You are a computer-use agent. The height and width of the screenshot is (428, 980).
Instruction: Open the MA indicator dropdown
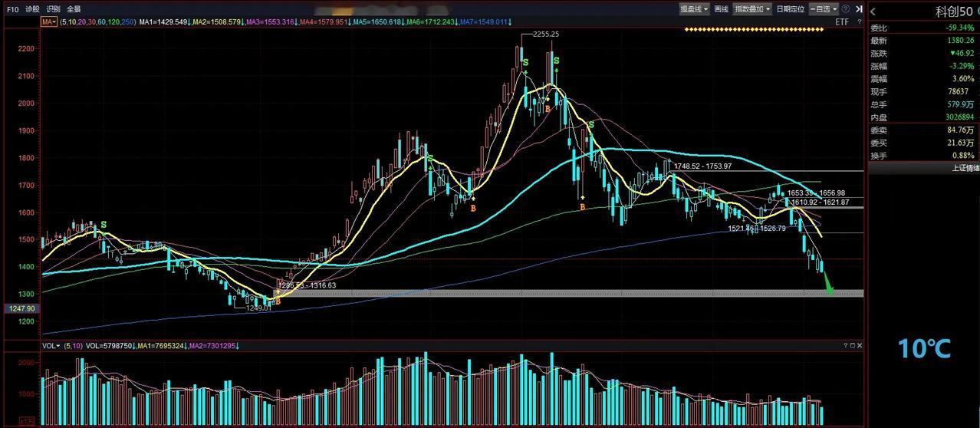[49, 22]
